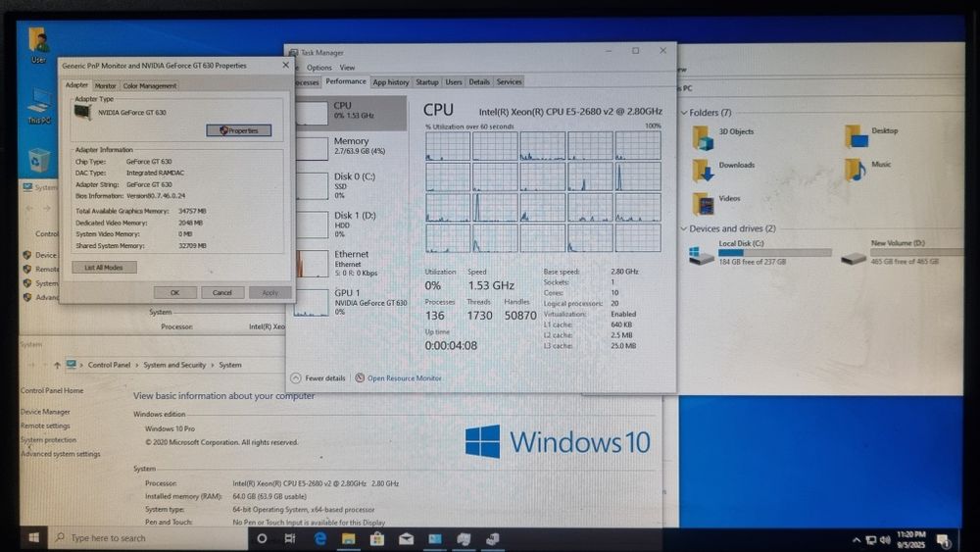This screenshot has height=552, width=980.
Task: Select the Recycle Bin desktop icon
Action: coord(39,160)
